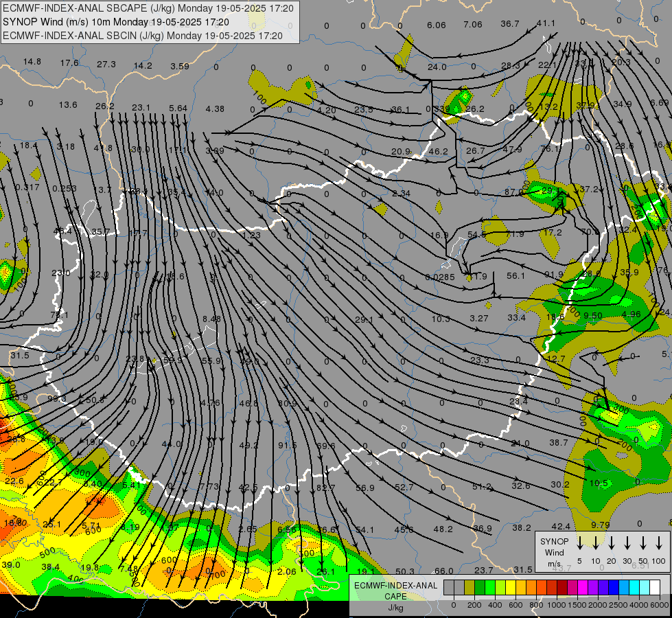Click the 6000 tick label on CAPE scale
Image resolution: width=672 pixels, height=618 pixels.
click(x=660, y=605)
